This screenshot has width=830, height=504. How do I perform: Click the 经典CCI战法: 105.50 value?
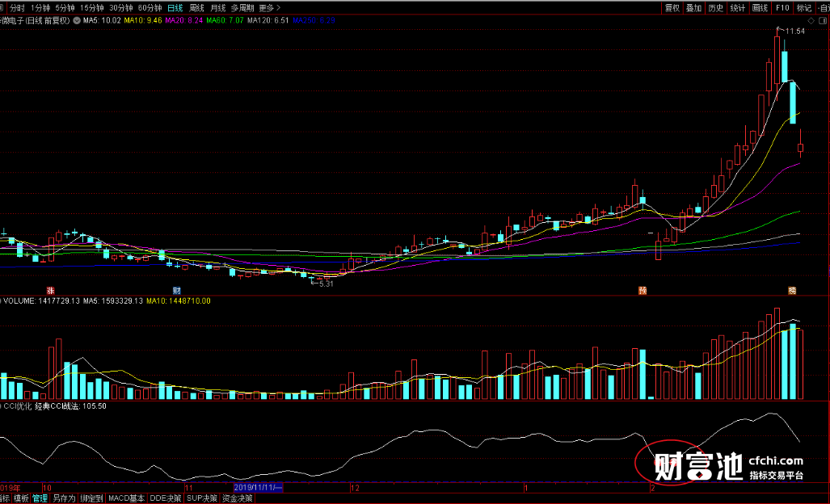click(x=70, y=406)
